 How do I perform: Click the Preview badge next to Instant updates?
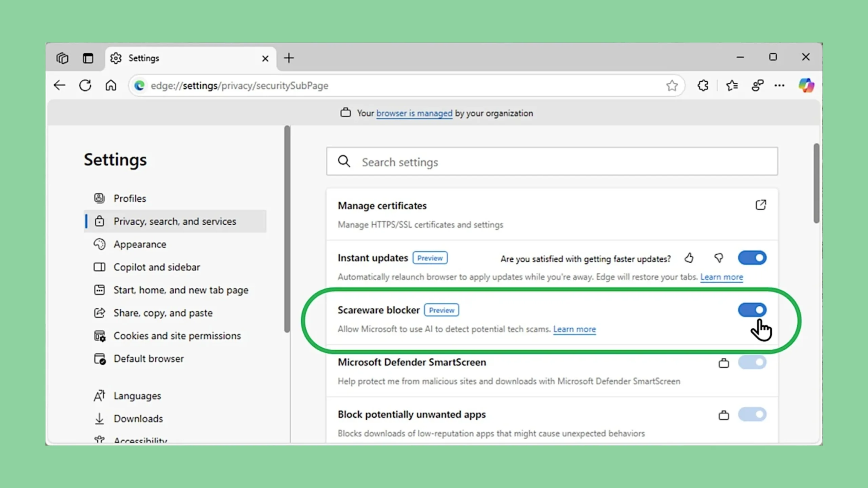point(430,258)
